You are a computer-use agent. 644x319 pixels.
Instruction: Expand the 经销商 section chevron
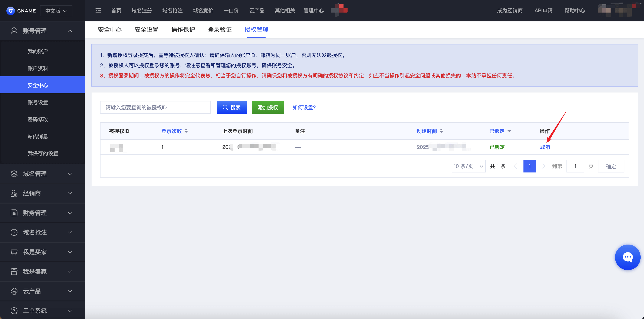click(70, 193)
